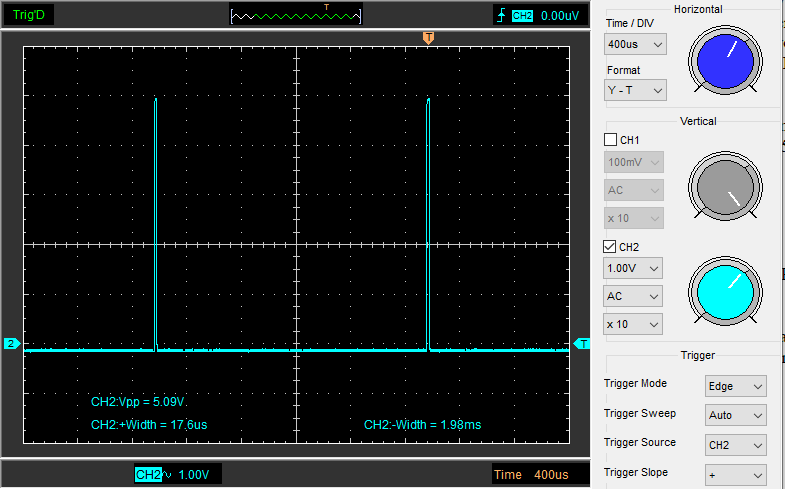Image resolution: width=785 pixels, height=489 pixels.
Task: Open the CH2 AC coupling dropdown
Action: click(634, 297)
